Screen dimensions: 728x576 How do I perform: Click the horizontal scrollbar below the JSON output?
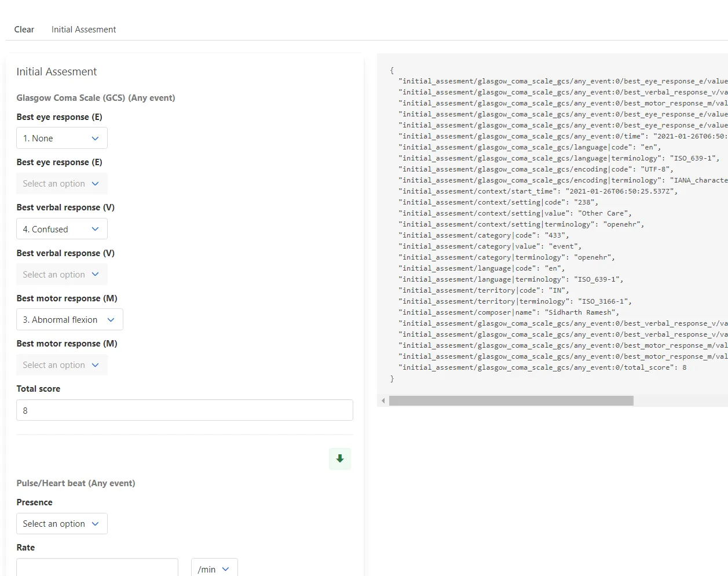pos(510,400)
